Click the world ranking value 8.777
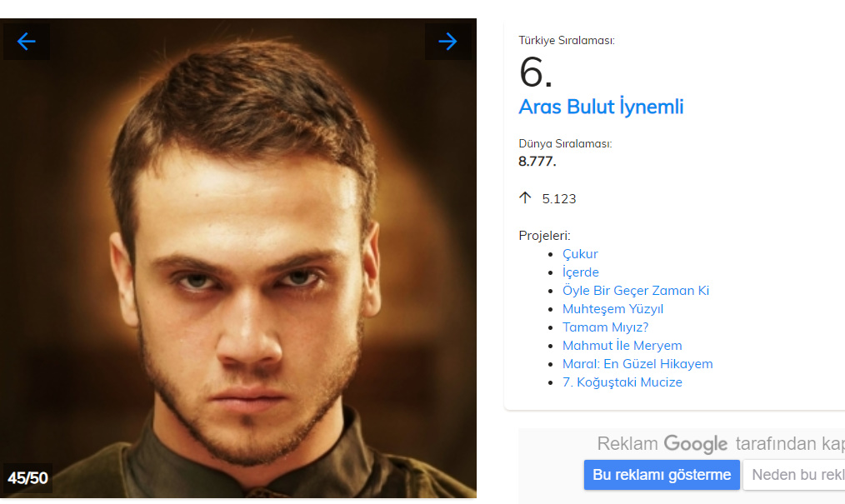The image size is (845, 504). pos(537,161)
